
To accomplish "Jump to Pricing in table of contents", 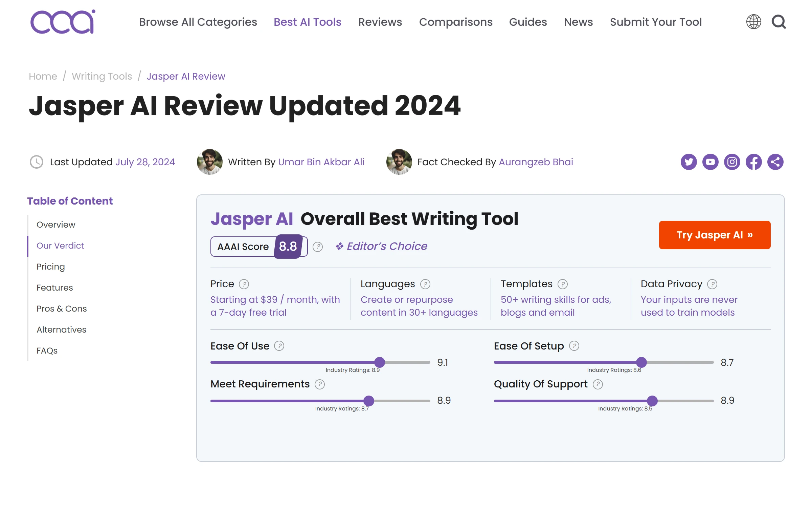I will click(50, 267).
